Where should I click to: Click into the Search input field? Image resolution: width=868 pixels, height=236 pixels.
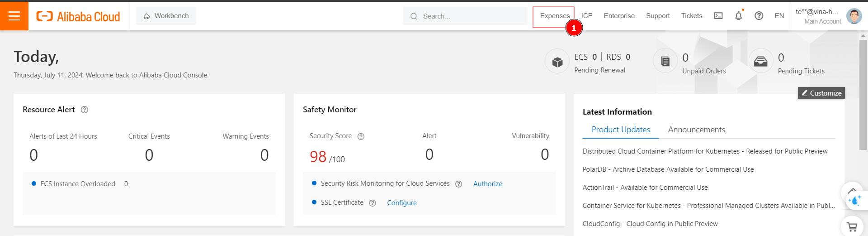[470, 16]
